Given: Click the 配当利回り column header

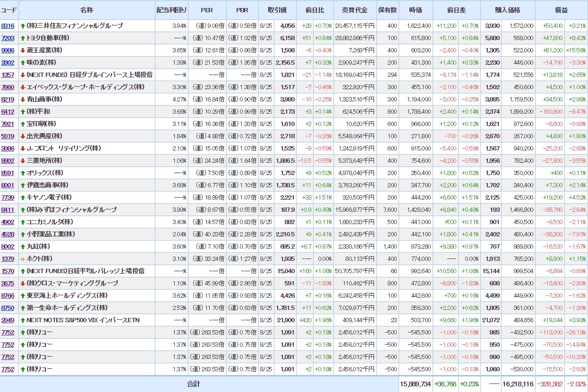Looking at the screenshot, I should tap(171, 10).
